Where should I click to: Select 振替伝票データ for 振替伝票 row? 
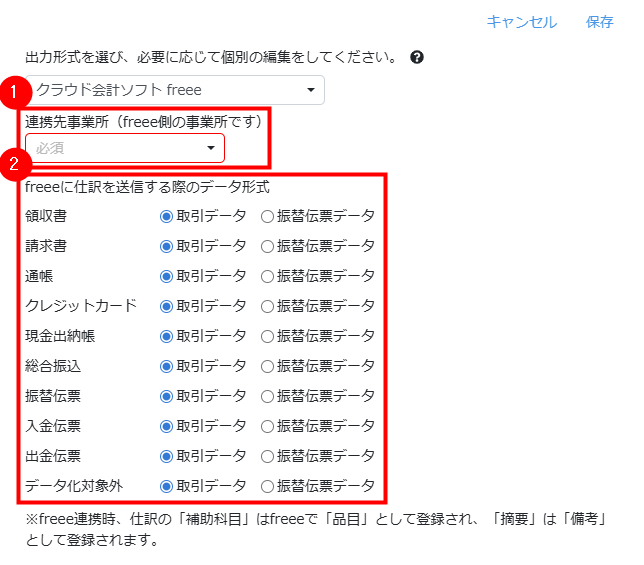pos(267,396)
